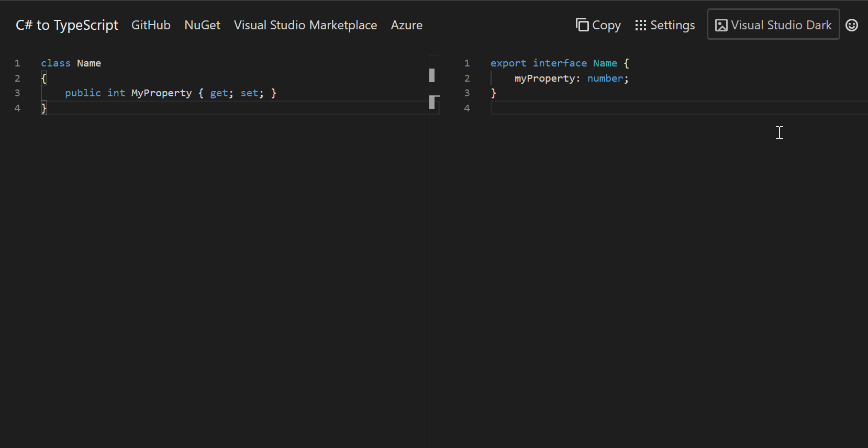
Task: Click line number 3 in the C# editor
Action: coord(17,93)
